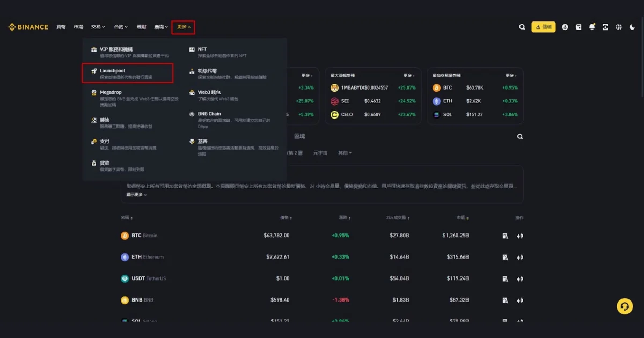
Task: Select Launchpool from the dropdown menu
Action: [x=128, y=74]
